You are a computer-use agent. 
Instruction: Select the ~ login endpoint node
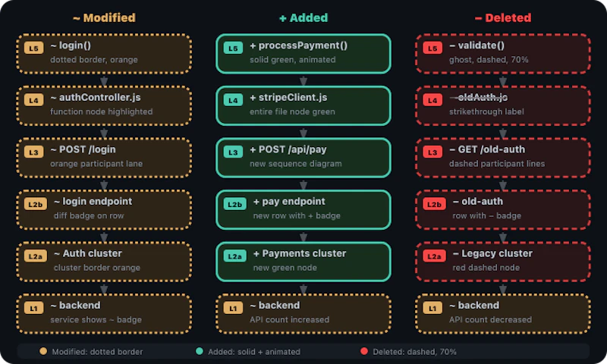104,209
